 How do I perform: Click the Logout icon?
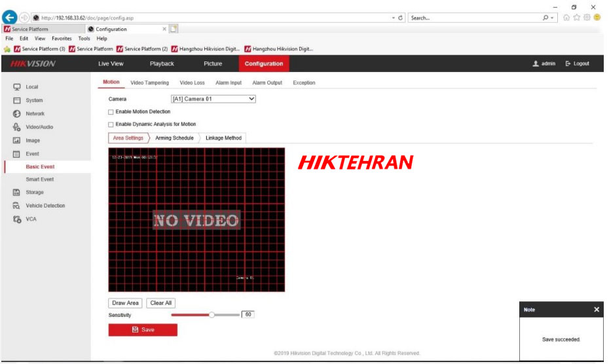tap(568, 64)
